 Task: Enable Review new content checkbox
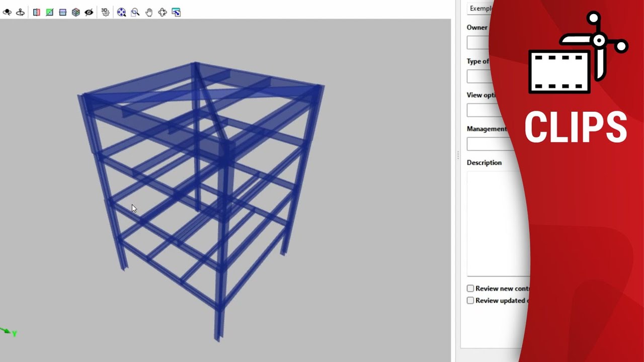[470, 288]
